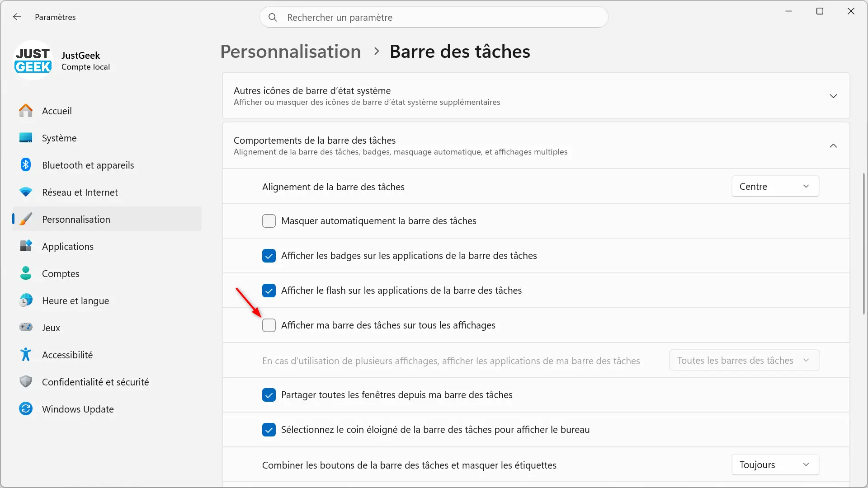Click the Accessibilité figure icon
The height and width of the screenshot is (488, 868).
[x=26, y=355]
